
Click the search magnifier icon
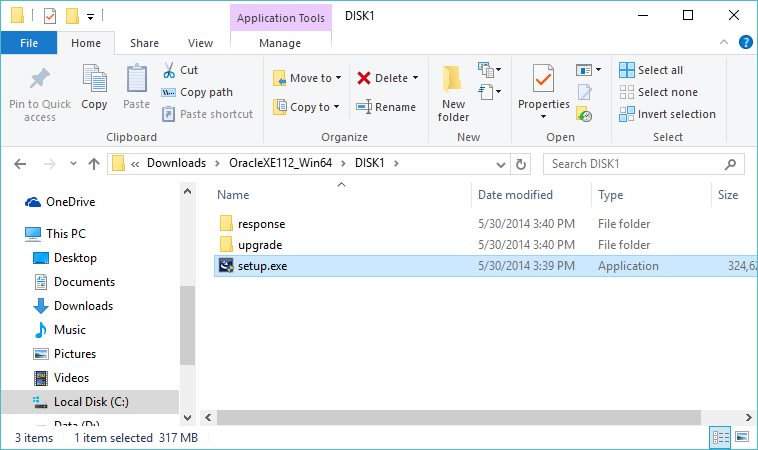click(x=730, y=164)
